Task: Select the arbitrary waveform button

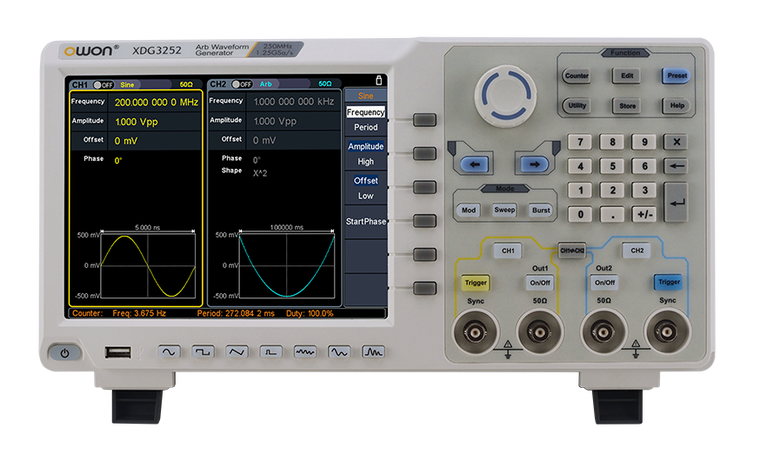Action: (339, 352)
